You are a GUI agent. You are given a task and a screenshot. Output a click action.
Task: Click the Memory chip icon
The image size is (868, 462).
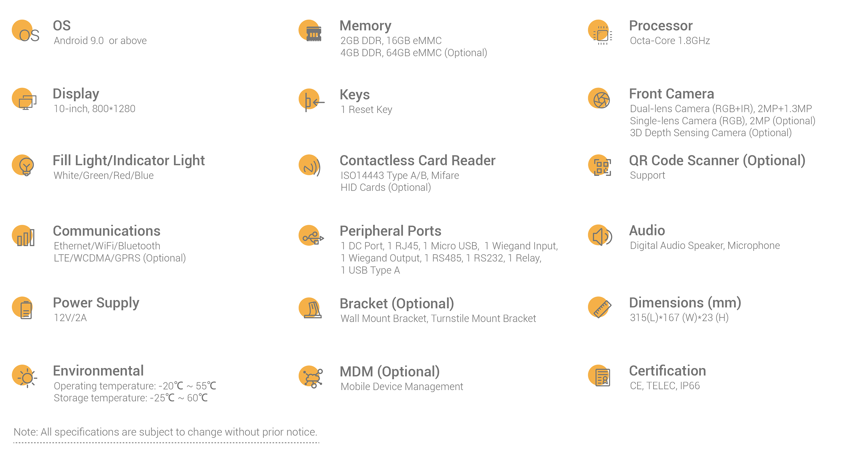pos(310,31)
